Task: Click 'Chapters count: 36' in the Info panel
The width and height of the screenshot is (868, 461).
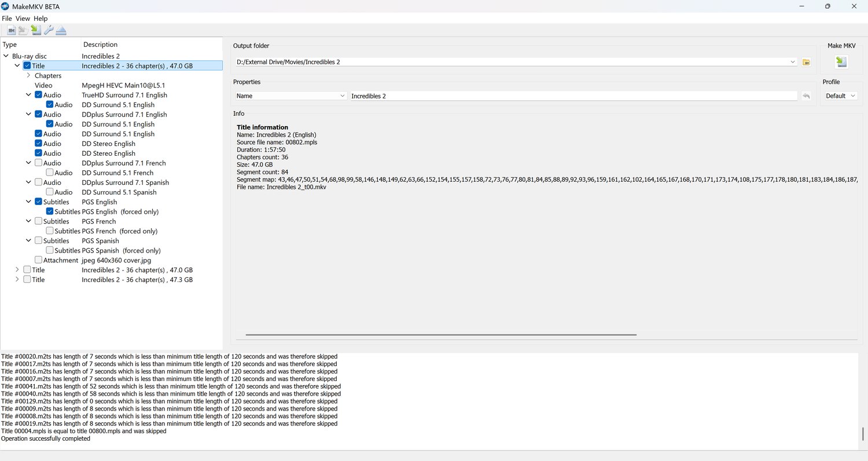Action: pos(262,158)
